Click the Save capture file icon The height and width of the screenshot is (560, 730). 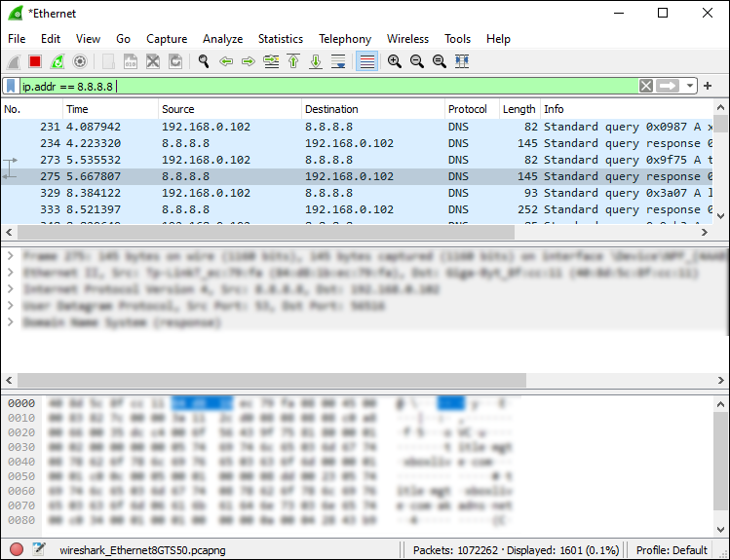[131, 61]
